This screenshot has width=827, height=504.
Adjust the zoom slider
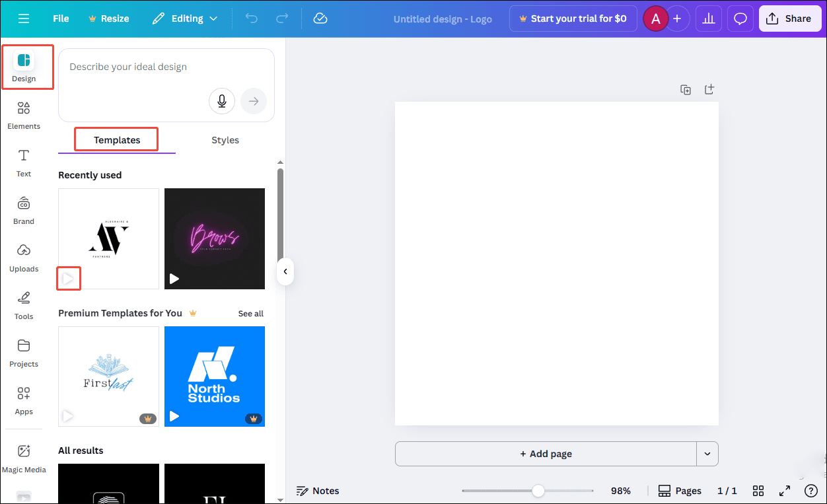(x=538, y=491)
